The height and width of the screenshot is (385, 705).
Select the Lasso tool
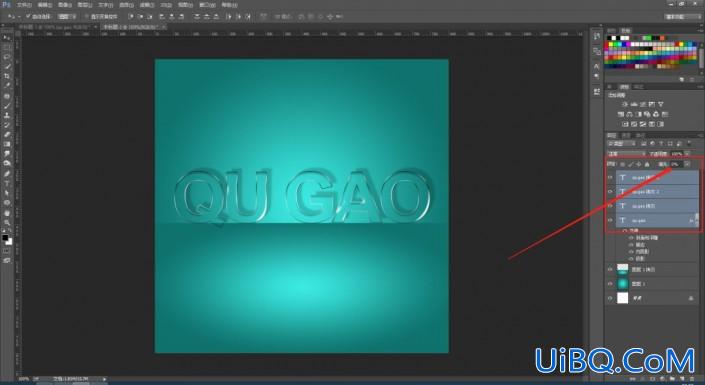6,57
